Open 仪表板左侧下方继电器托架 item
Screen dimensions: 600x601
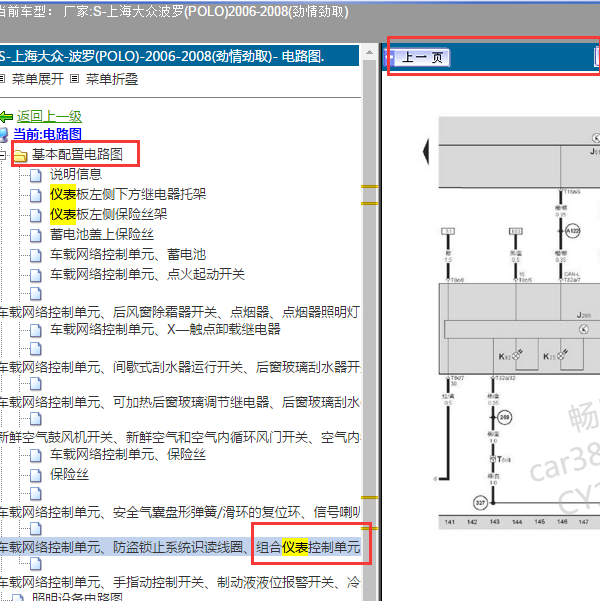click(x=128, y=194)
